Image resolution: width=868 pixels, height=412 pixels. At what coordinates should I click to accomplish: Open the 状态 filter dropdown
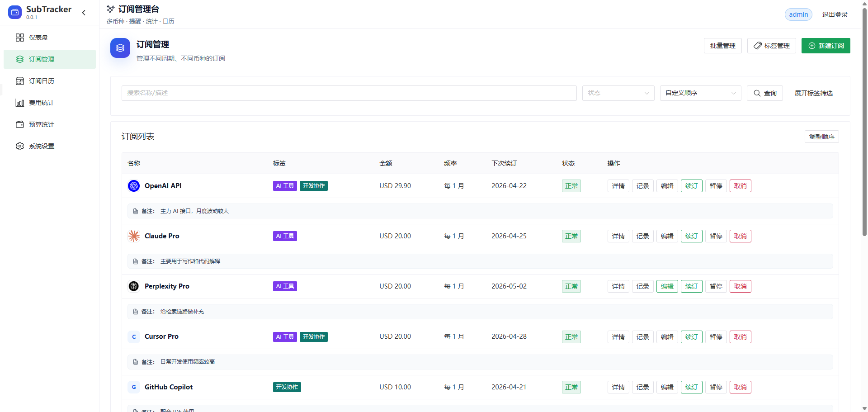pos(618,93)
